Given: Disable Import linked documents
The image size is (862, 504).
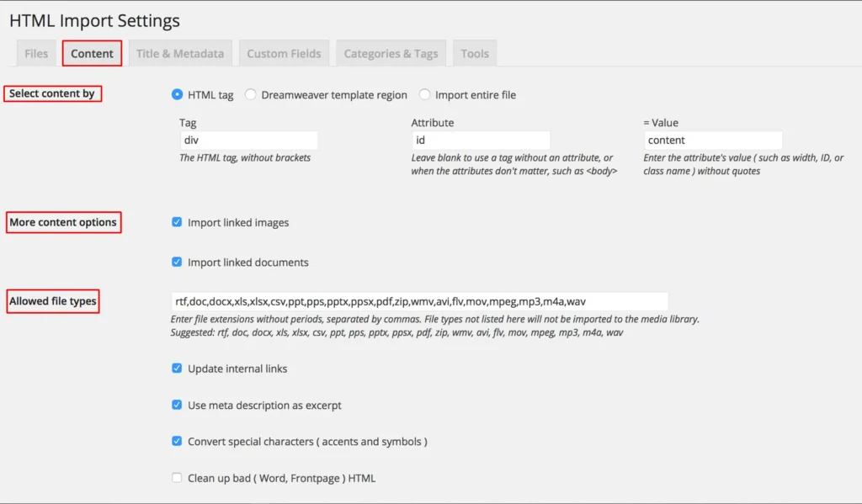Looking at the screenshot, I should (177, 262).
